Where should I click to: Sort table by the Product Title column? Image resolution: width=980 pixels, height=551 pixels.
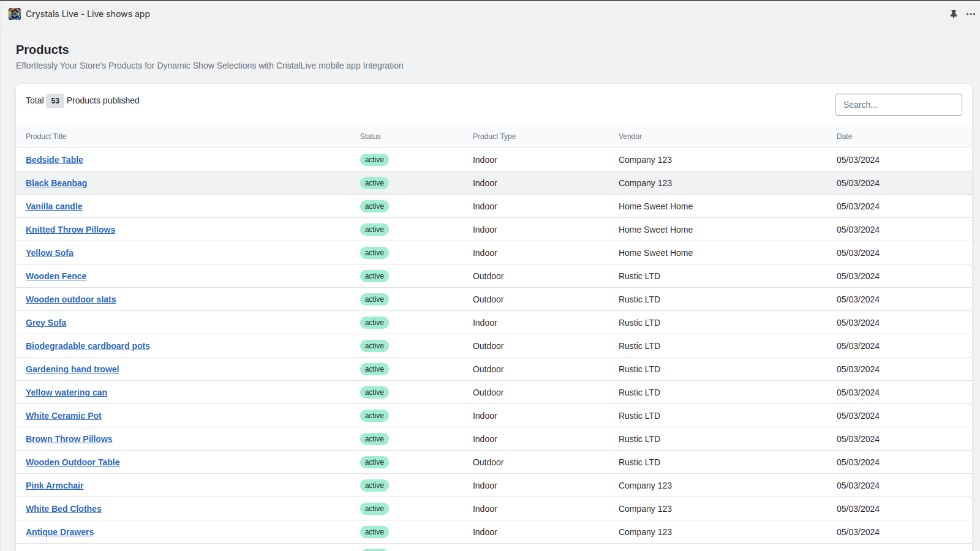46,136
